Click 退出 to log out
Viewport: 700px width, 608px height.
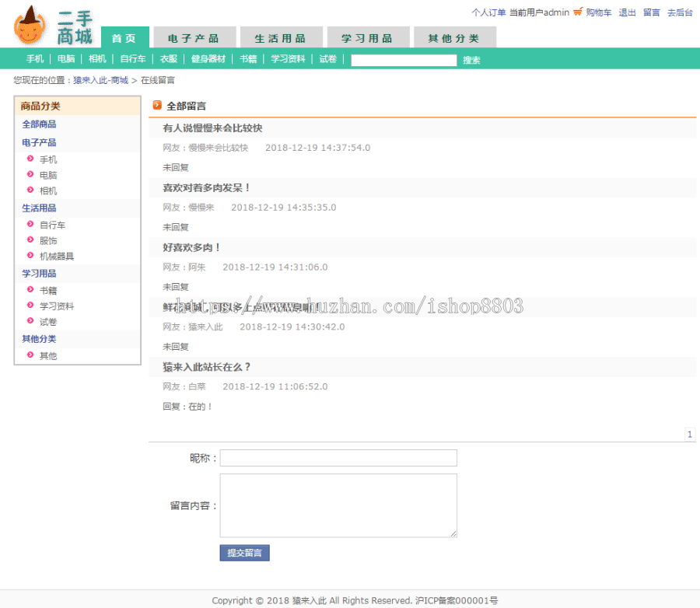click(x=627, y=12)
